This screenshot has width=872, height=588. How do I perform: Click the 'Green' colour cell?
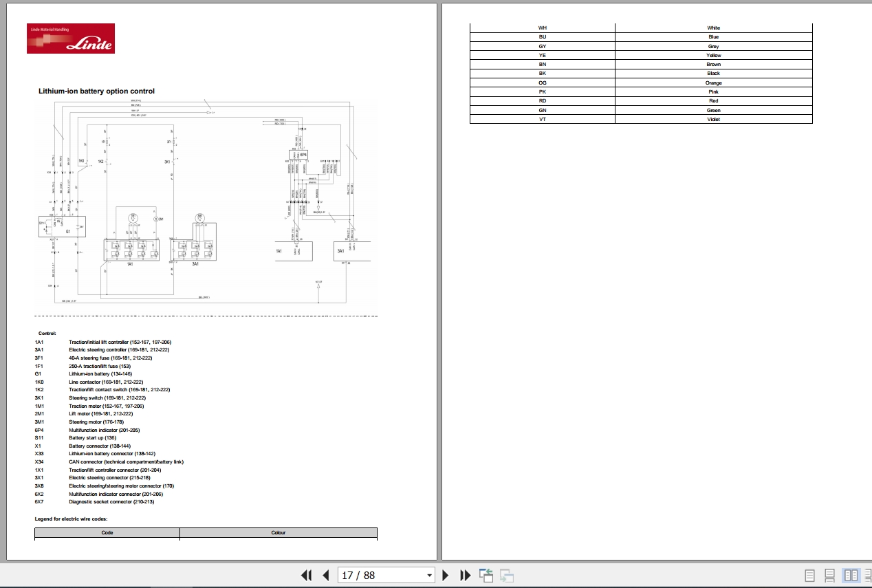point(714,110)
